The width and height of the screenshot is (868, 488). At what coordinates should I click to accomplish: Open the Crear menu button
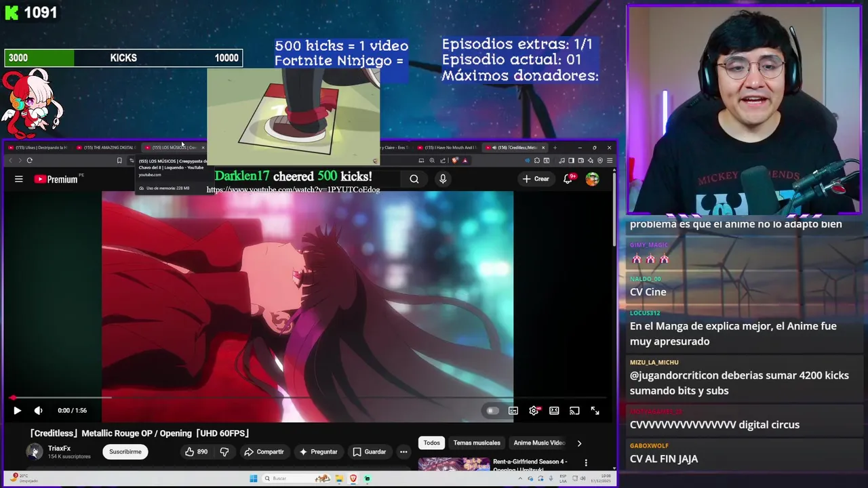[x=536, y=179]
